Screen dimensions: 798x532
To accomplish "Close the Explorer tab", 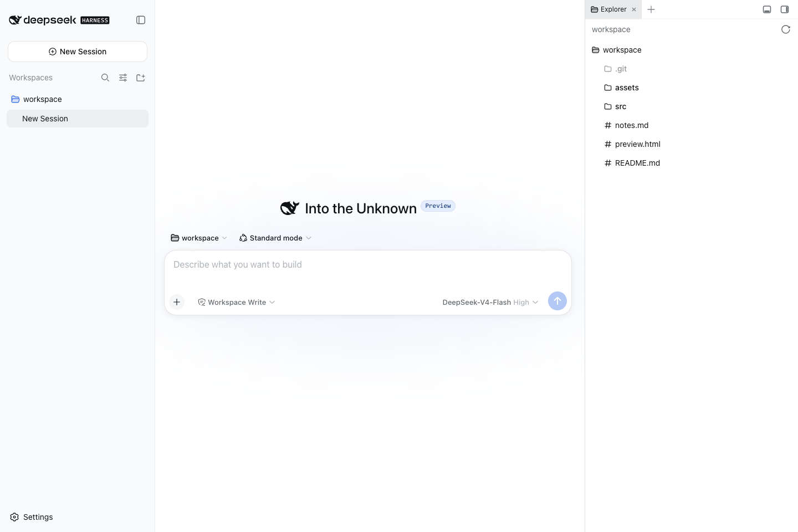I will coord(634,9).
